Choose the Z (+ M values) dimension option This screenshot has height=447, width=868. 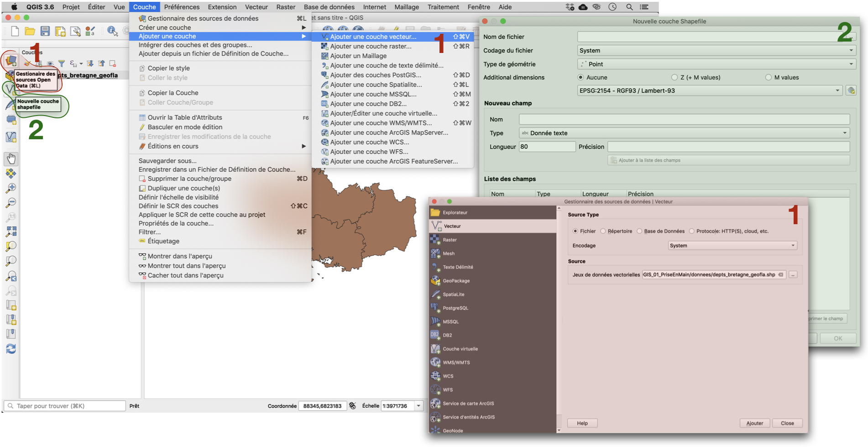tap(675, 77)
